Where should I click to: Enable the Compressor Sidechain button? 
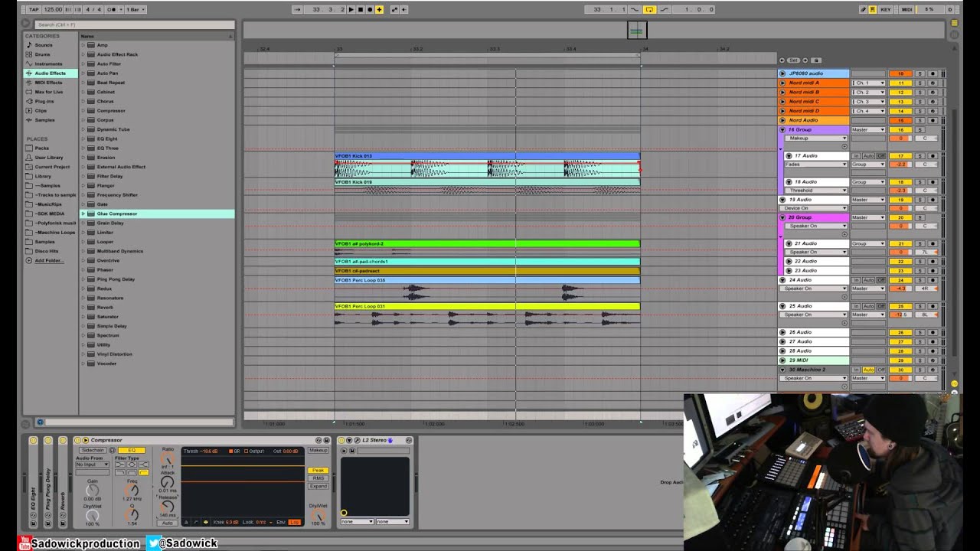(x=92, y=450)
